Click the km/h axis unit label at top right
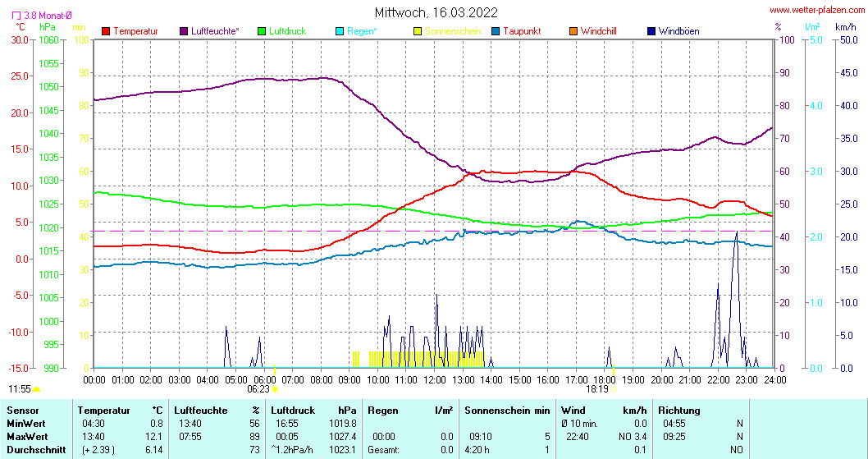The image size is (868, 459). click(846, 27)
